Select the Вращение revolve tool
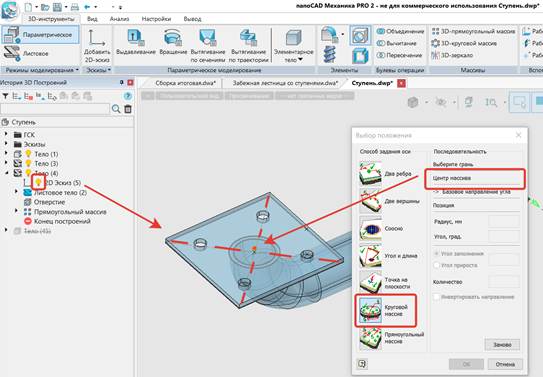The width and height of the screenshot is (543, 377). click(x=173, y=42)
